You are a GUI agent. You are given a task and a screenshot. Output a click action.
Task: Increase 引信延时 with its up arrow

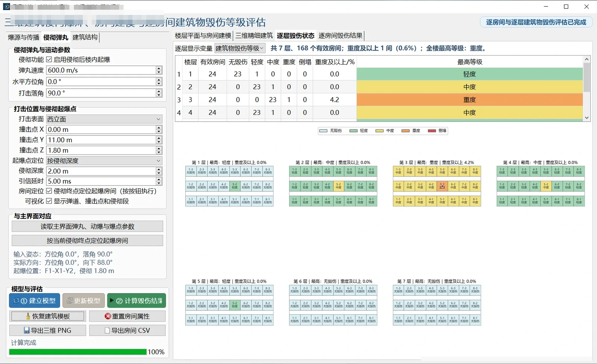point(159,179)
